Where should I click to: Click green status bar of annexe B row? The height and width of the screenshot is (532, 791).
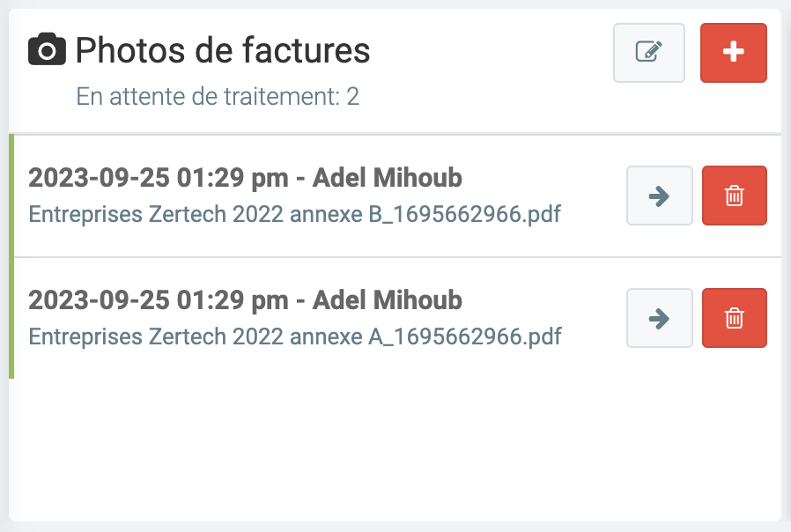click(11, 196)
